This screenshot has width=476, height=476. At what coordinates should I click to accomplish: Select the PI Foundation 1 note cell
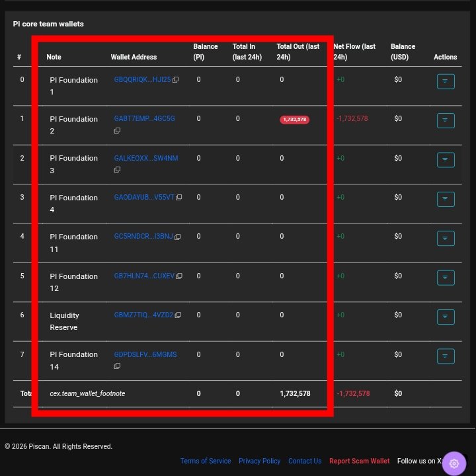(x=74, y=86)
